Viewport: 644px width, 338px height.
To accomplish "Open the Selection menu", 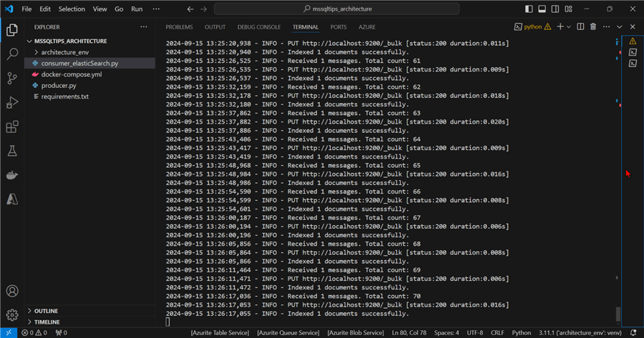I will (71, 9).
